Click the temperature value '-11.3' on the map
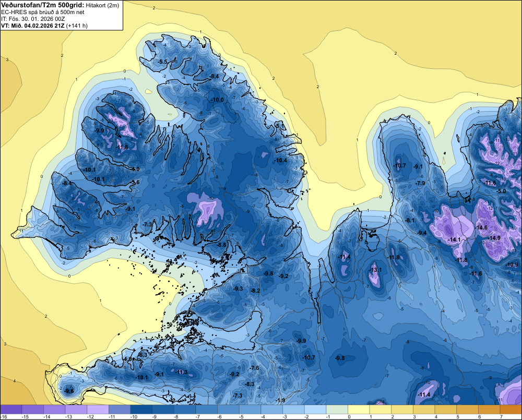This screenshot has height=420, width=522. click(182, 372)
